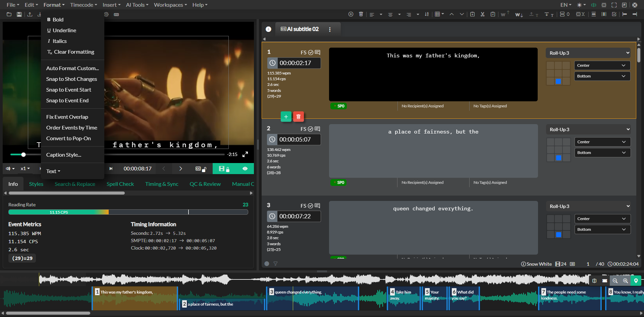The image size is (644, 317).
Task: Click the cut scissors icon in the toolbar
Action: [482, 14]
